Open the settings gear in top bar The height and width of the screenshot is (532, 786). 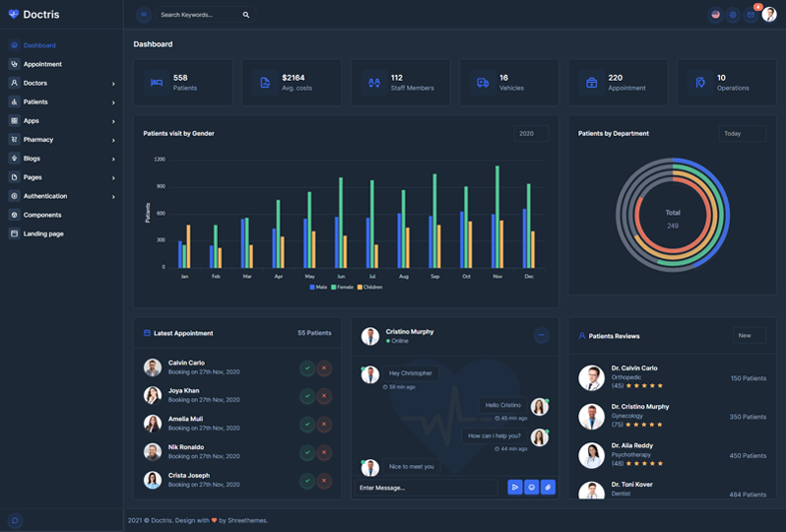(x=733, y=15)
